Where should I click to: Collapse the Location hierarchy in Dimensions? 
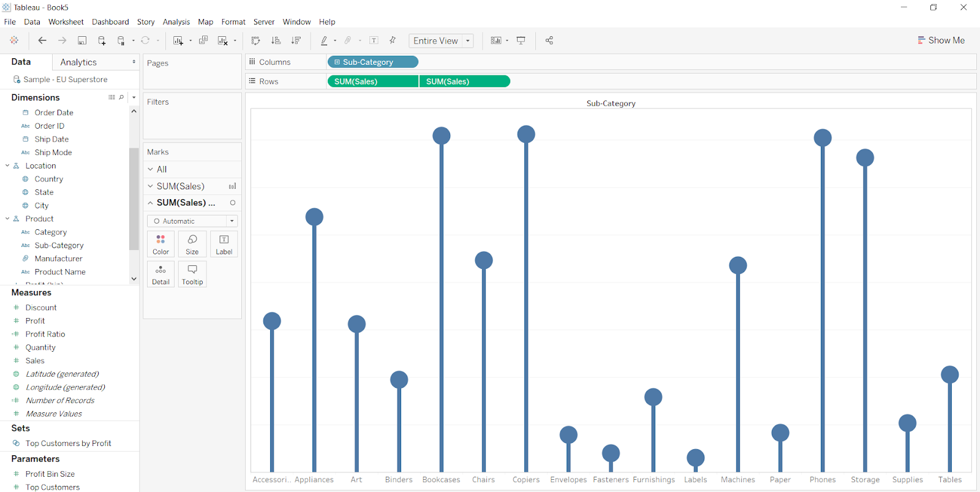pyautogui.click(x=7, y=165)
